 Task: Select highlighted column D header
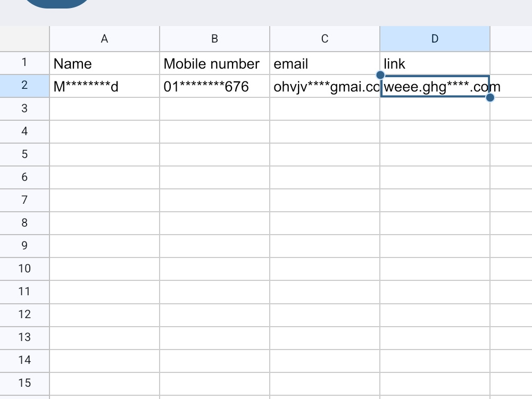[435, 39]
